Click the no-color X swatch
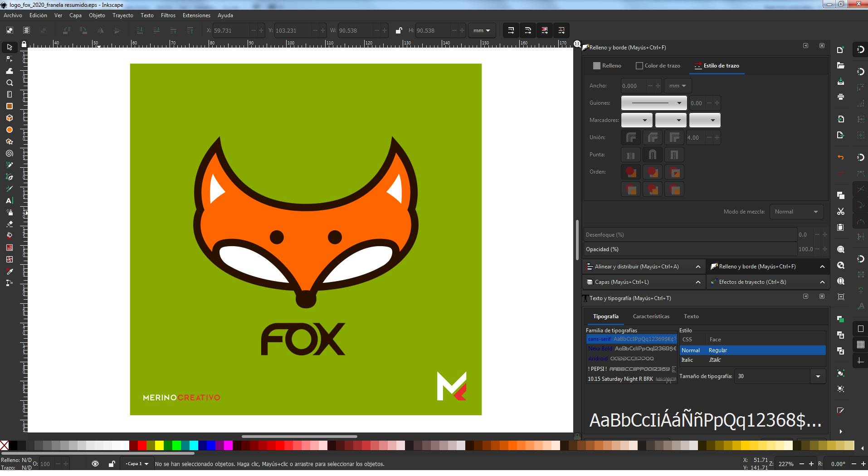This screenshot has width=868, height=476. [x=4, y=445]
